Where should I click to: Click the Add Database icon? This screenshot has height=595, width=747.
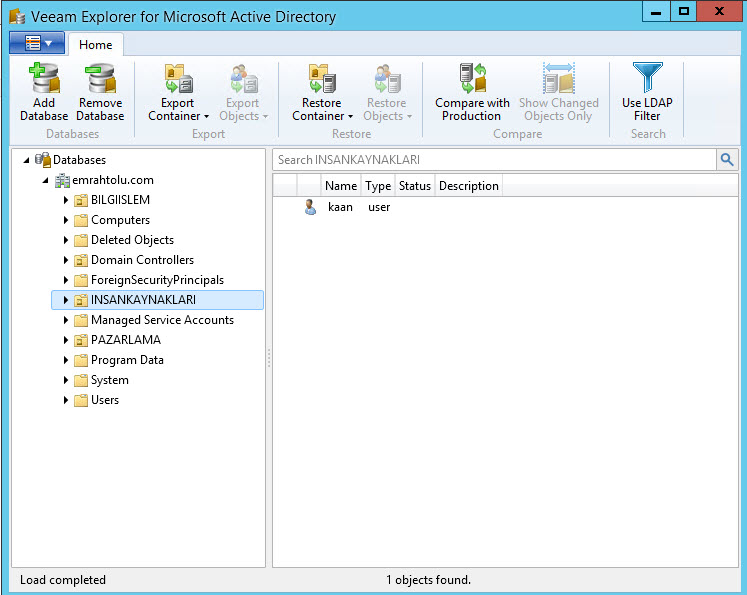pos(44,78)
